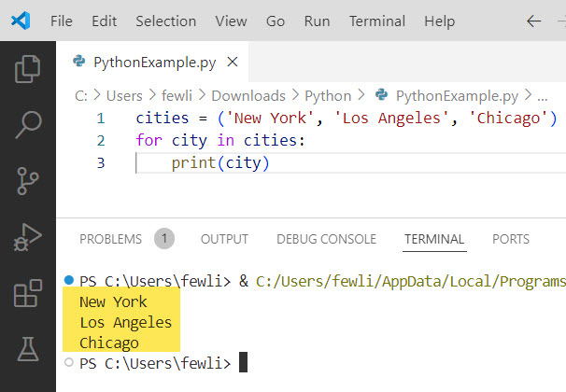This screenshot has height=392, width=566.
Task: Click the New York terminal output line
Action: tap(113, 301)
